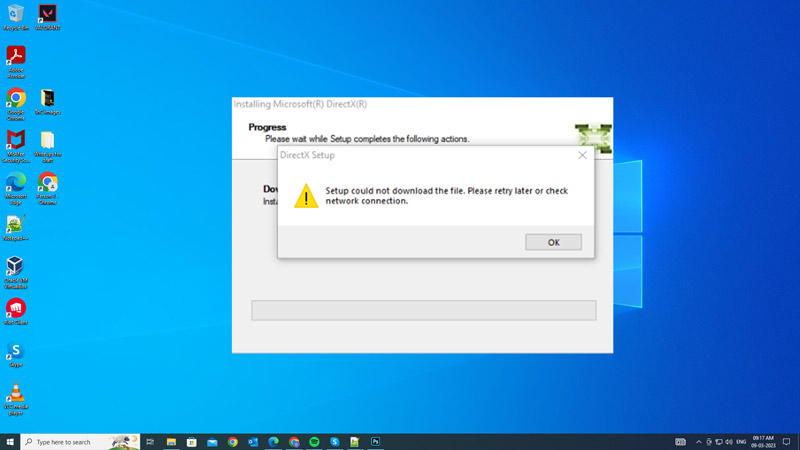Click the 'Please wait while Setup completes' text

(x=367, y=139)
